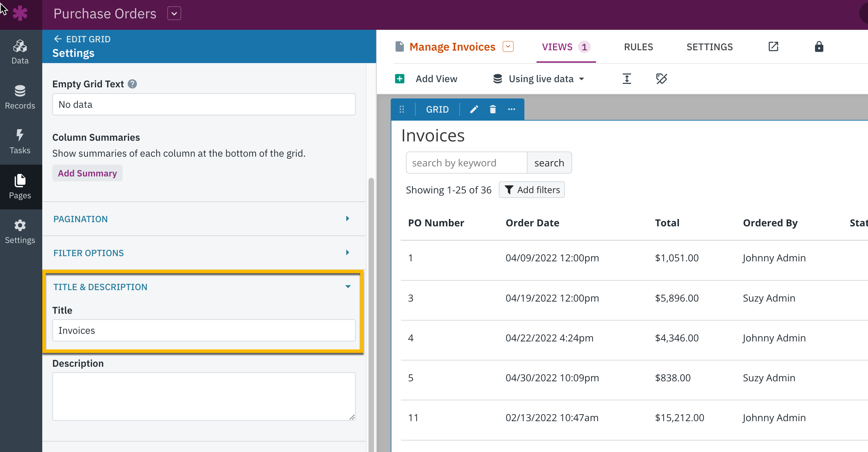Select the GRID view label tab
868x452 pixels.
[x=437, y=110]
